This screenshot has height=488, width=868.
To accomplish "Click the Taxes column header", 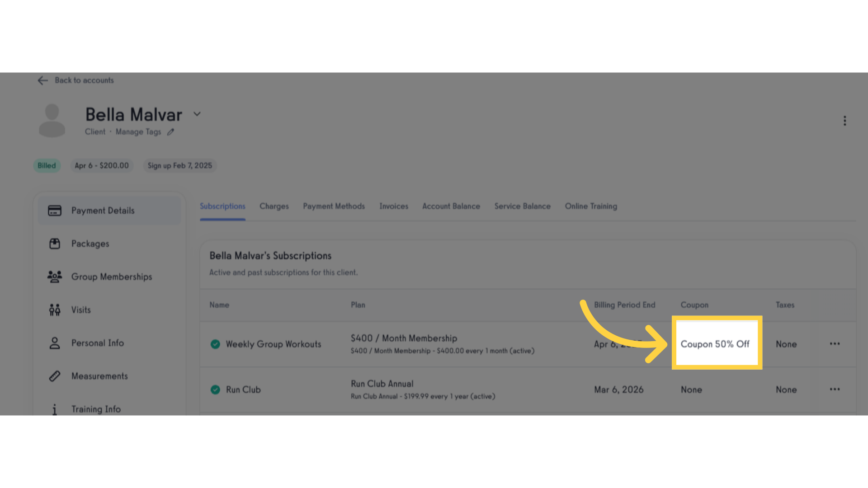I will (785, 305).
